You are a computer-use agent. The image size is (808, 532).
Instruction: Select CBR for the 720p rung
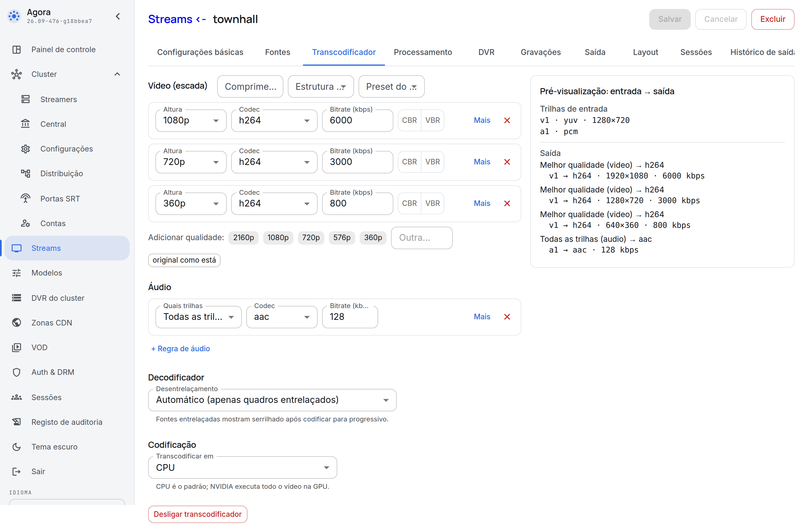tap(409, 162)
